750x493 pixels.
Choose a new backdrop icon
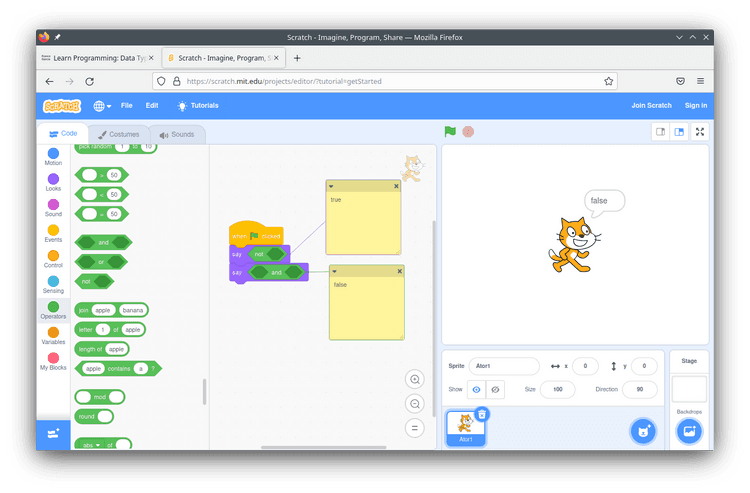pyautogui.click(x=689, y=431)
